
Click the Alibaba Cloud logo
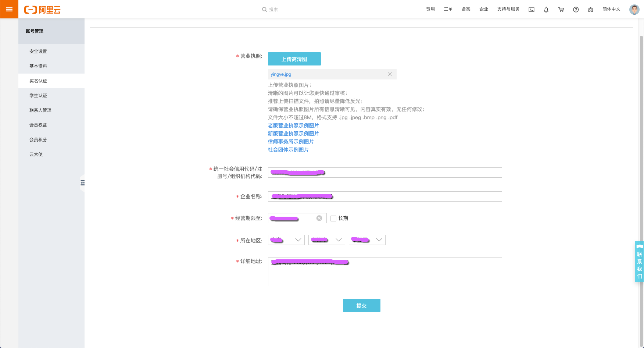(42, 10)
